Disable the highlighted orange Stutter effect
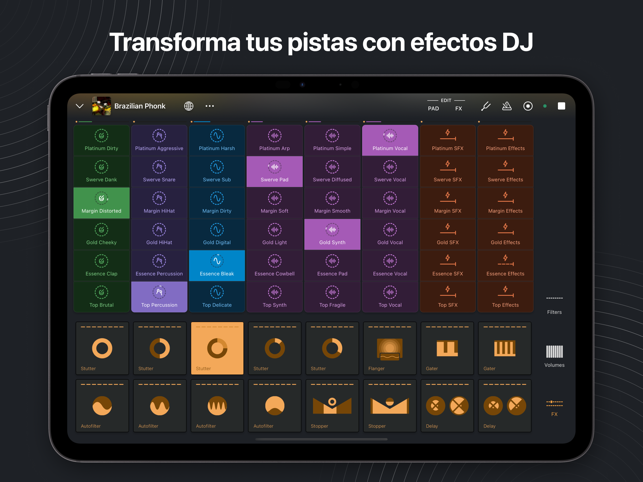The height and width of the screenshot is (482, 643). click(217, 348)
